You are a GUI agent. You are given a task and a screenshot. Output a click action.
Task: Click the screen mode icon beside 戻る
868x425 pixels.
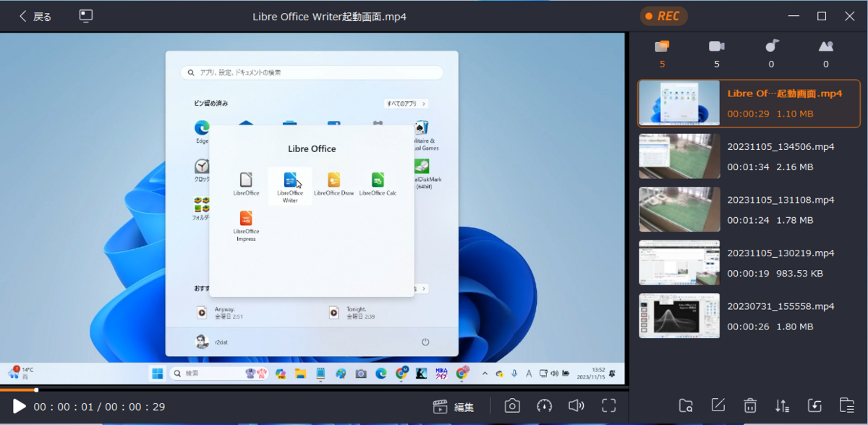click(x=86, y=16)
